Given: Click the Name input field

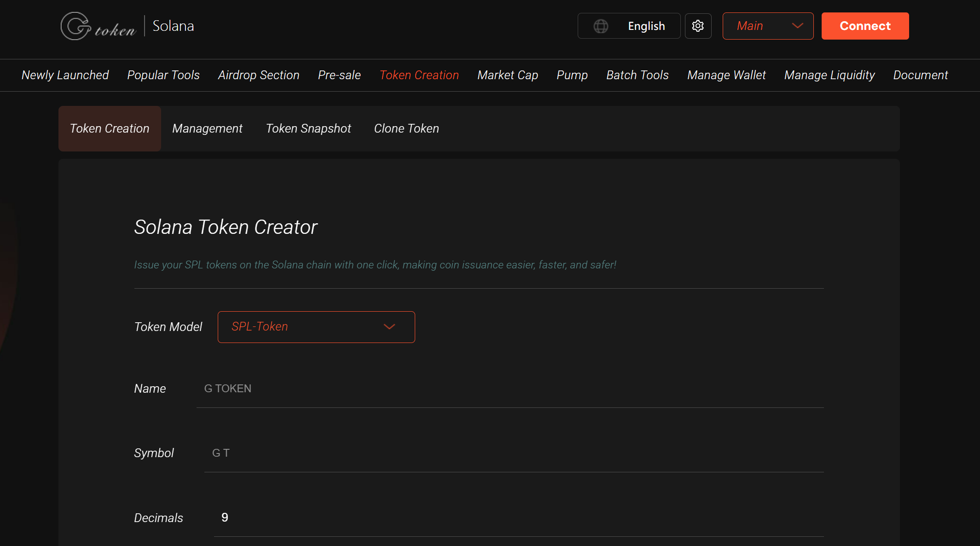Looking at the screenshot, I should point(510,389).
